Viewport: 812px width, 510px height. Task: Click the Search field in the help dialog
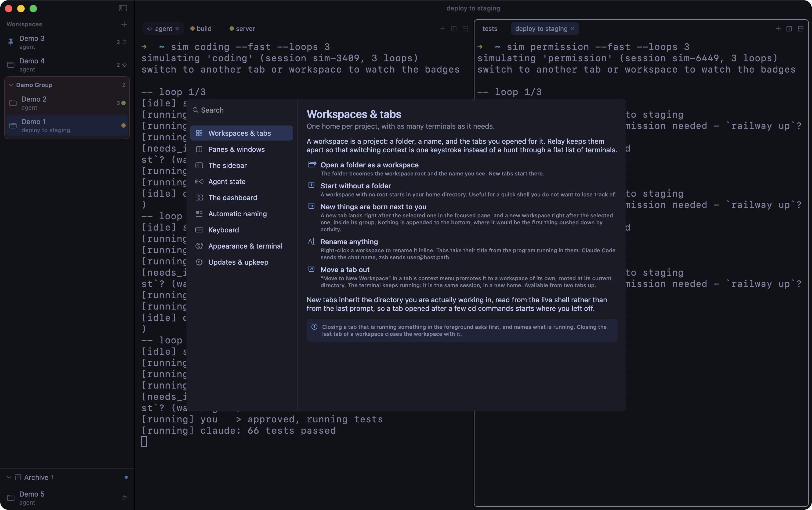point(242,110)
